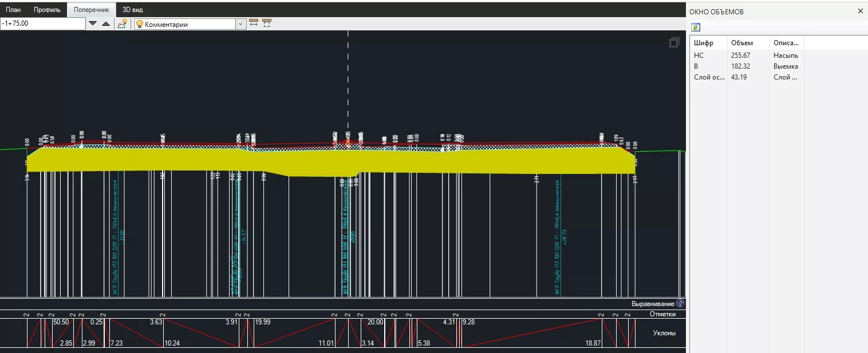The image size is (868, 353).
Task: Switch to 3D вид tab
Action: 133,10
